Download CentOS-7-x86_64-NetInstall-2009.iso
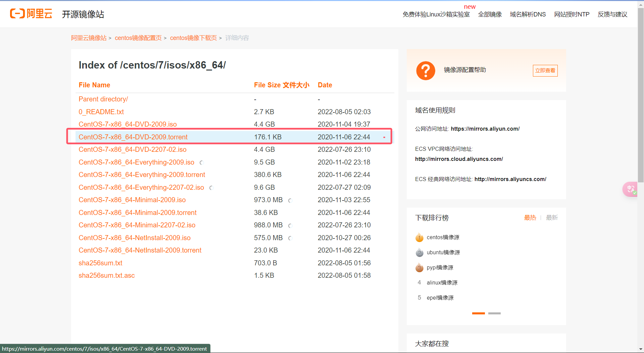 [134, 238]
